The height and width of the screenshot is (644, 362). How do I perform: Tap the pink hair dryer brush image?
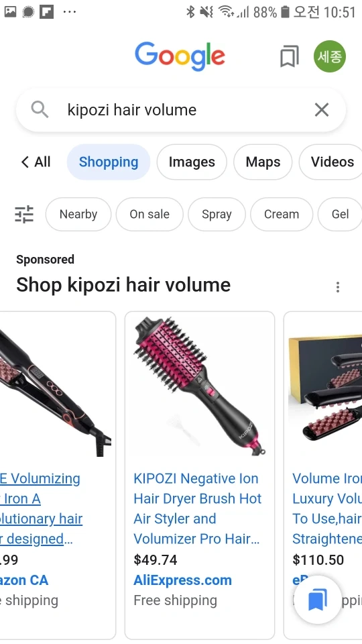tap(200, 387)
